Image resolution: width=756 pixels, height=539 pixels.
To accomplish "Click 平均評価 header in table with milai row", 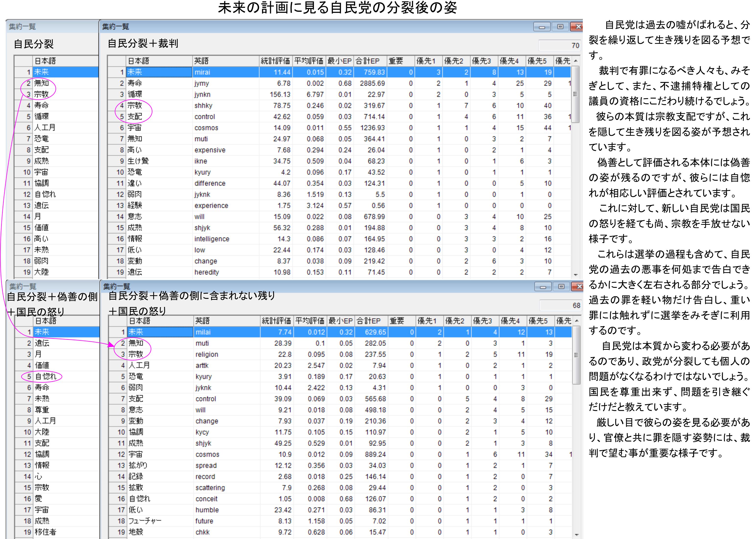I will (x=310, y=321).
